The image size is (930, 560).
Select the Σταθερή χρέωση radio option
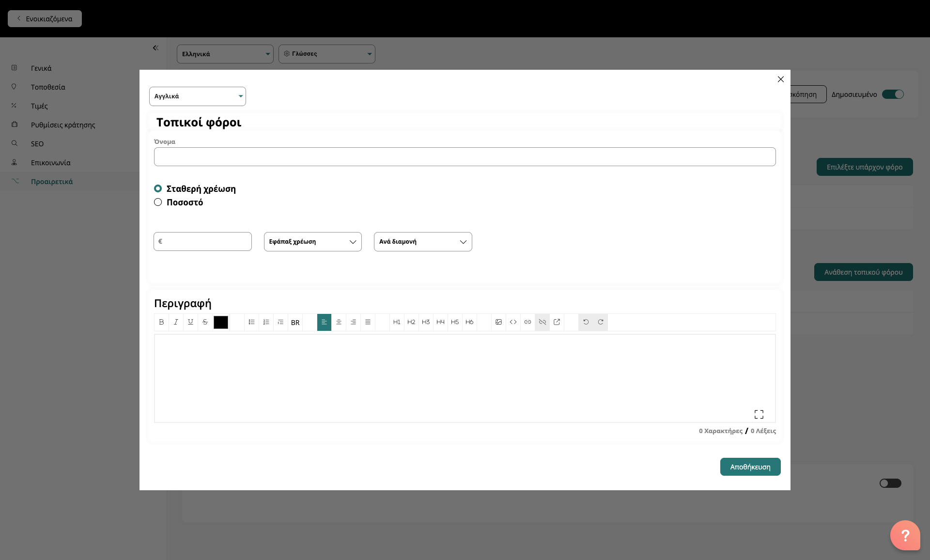click(158, 188)
